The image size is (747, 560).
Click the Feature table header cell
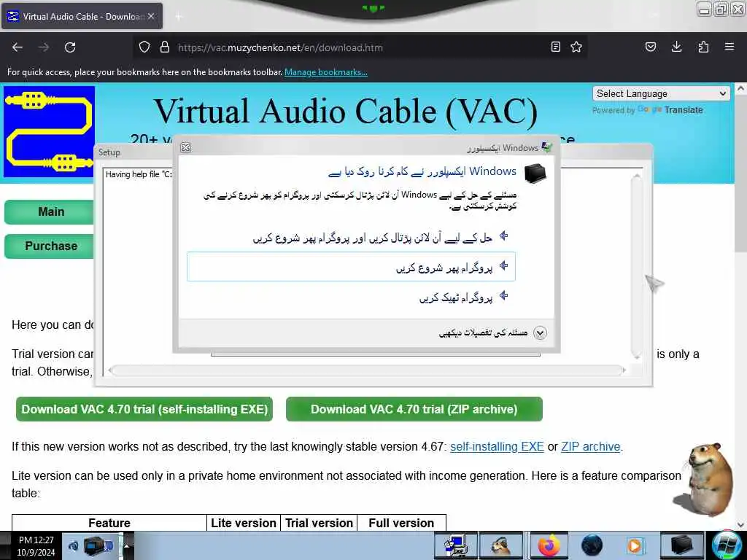109,523
